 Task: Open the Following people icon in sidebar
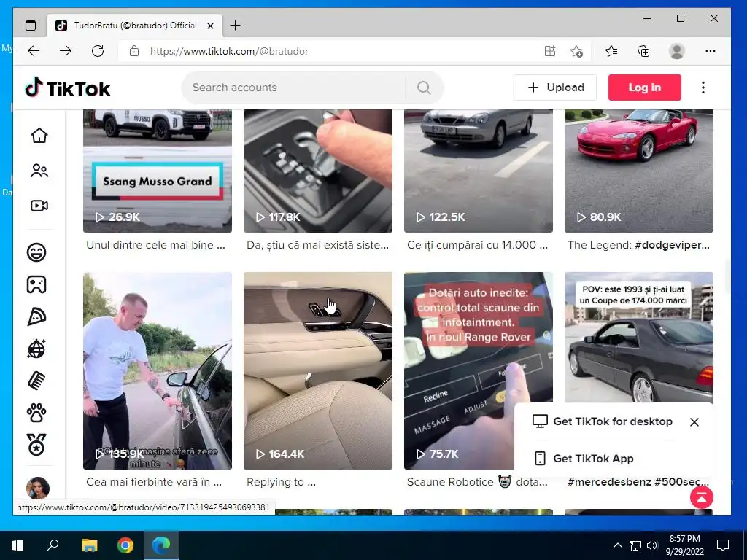pyautogui.click(x=39, y=171)
